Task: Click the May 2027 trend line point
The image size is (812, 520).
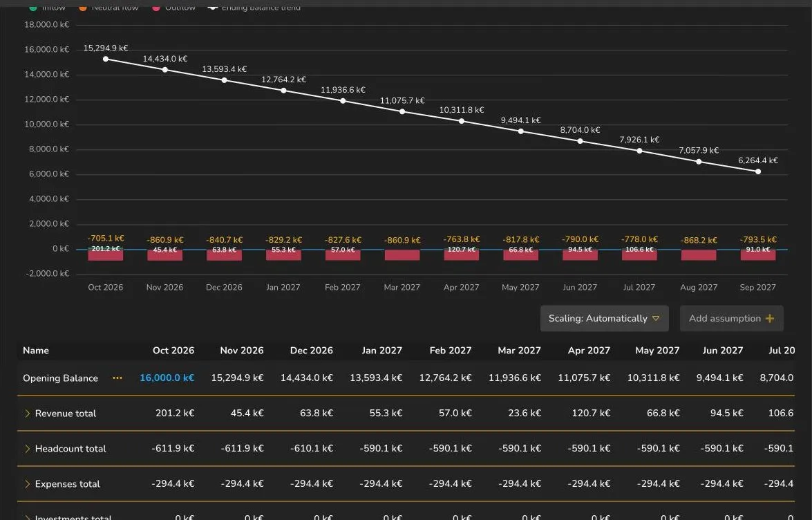Action: 521,131
